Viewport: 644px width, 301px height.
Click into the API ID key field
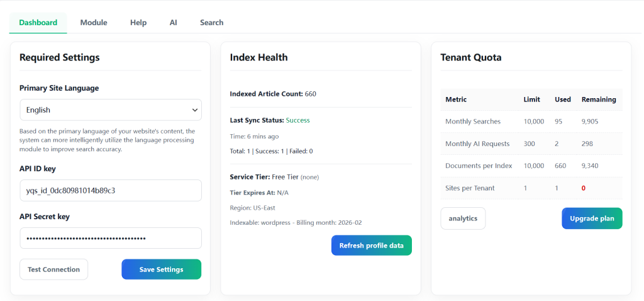[x=111, y=190]
